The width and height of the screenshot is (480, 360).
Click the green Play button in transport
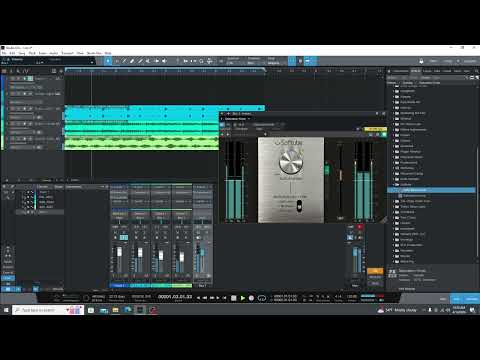point(243,298)
